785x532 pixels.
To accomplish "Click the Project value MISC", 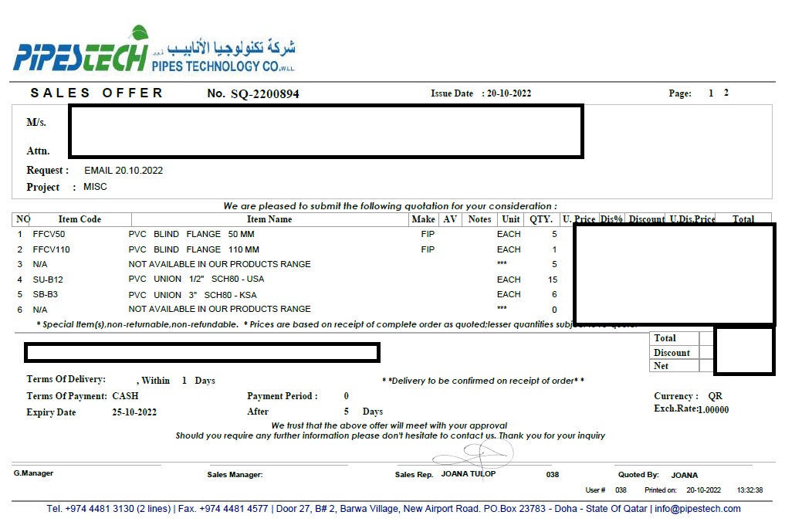I will (x=95, y=187).
